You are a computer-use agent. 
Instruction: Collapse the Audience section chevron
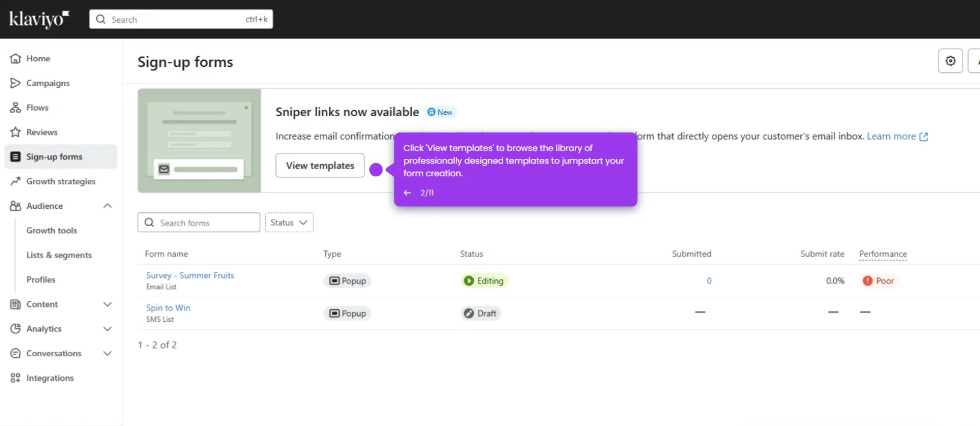coord(108,206)
